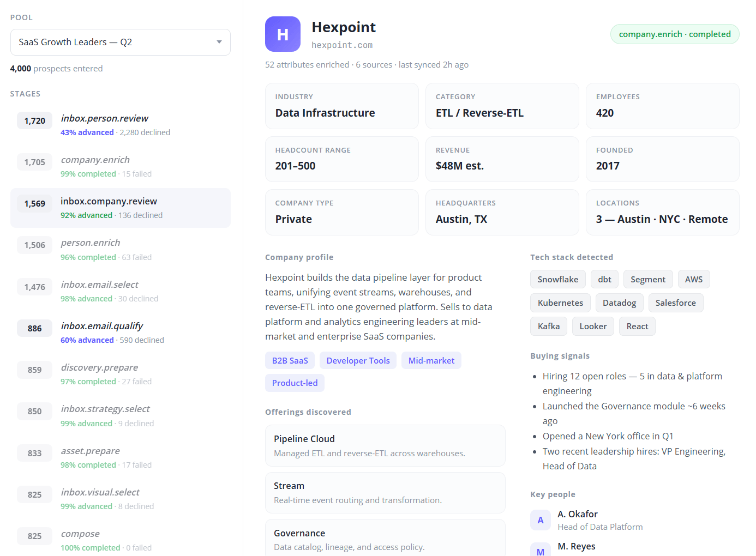Viewport: 756px width, 556px height.
Task: Click the Revenue $48M est. card
Action: pyautogui.click(x=502, y=159)
